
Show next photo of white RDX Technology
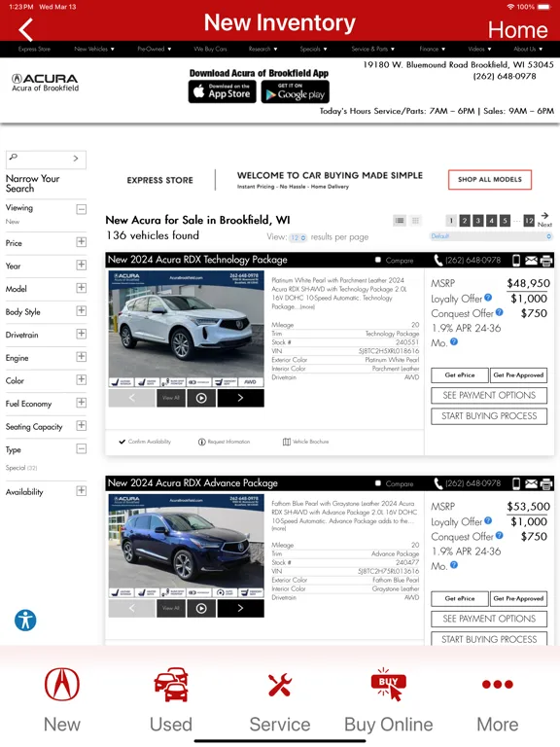pos(240,398)
